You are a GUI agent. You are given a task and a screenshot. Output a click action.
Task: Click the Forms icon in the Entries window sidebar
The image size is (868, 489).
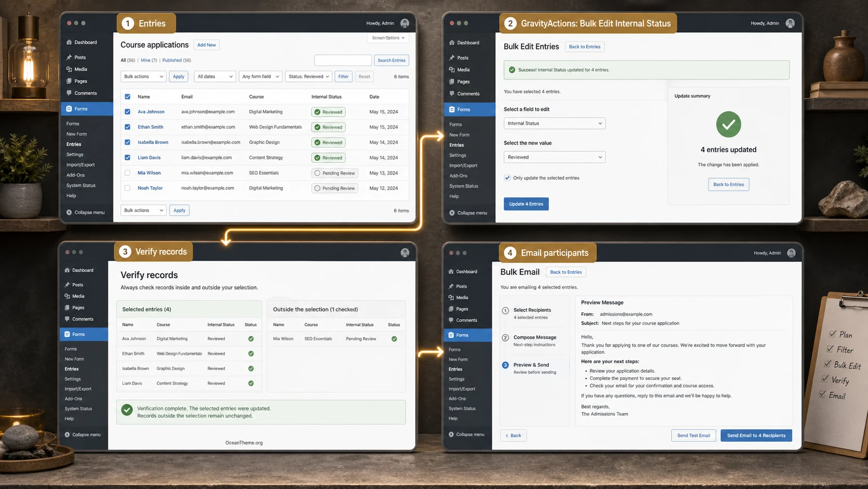point(69,109)
